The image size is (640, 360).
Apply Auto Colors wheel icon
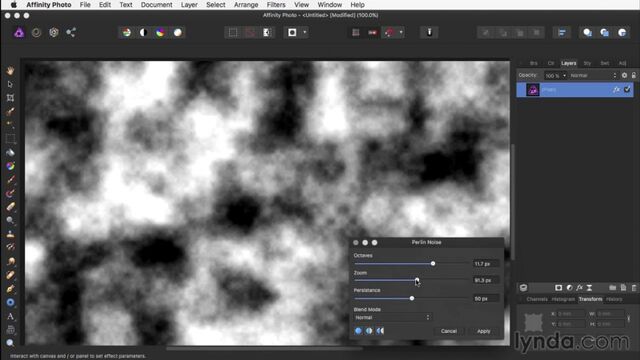[160, 33]
